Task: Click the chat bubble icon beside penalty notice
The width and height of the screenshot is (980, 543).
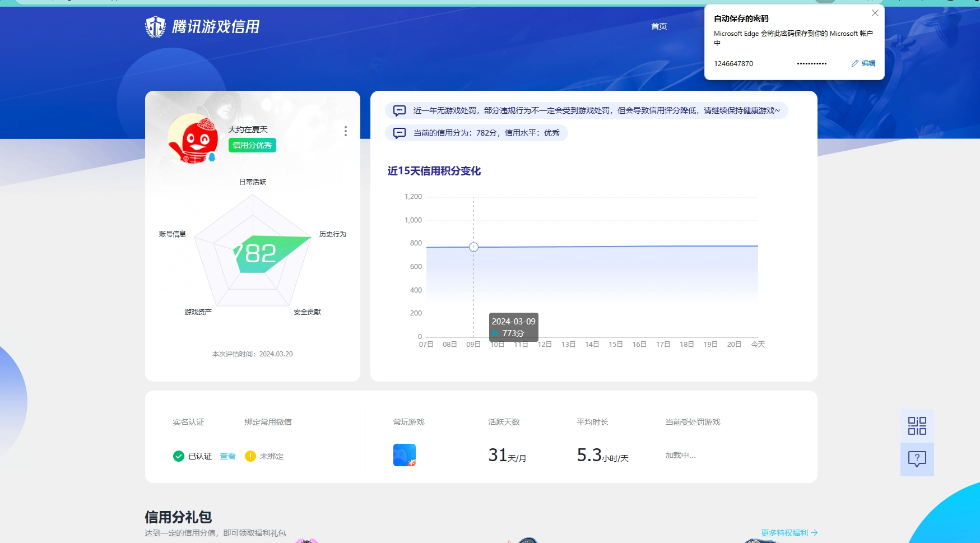Action: [x=400, y=110]
